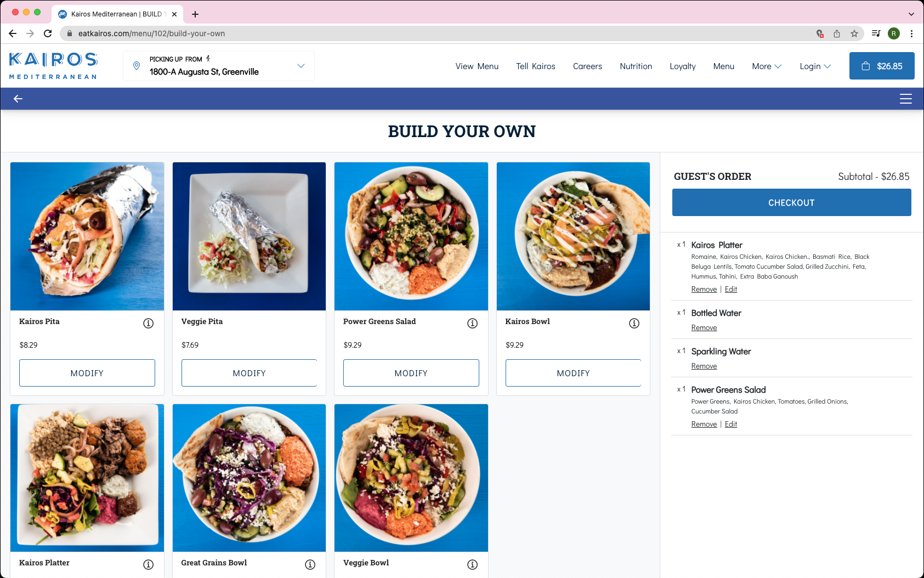The image size is (924, 578).
Task: Open the tab search chevron
Action: (x=911, y=14)
